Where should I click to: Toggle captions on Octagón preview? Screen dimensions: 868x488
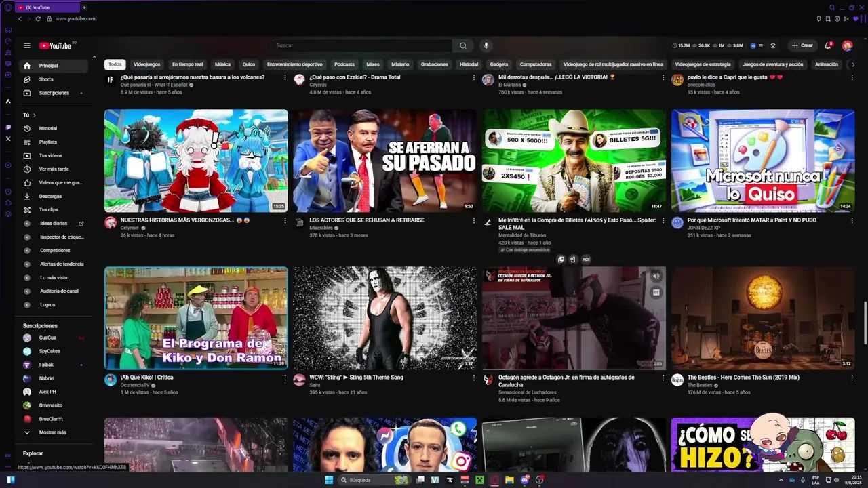coord(656,293)
